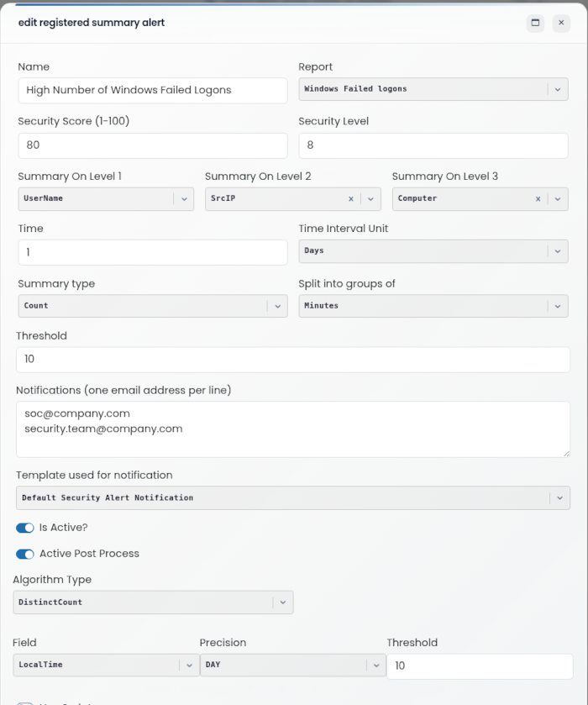The width and height of the screenshot is (588, 705).
Task: Open the Report dropdown chevron
Action: point(558,89)
